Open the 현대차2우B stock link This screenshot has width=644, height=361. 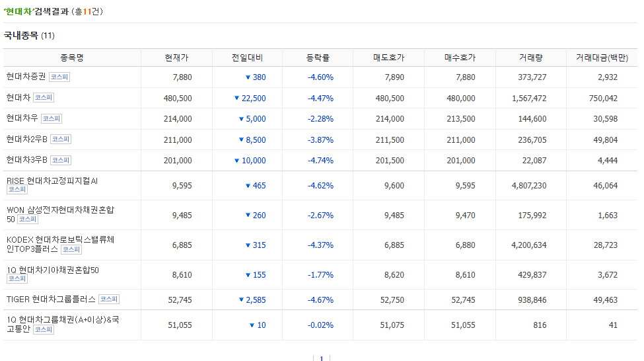click(26, 140)
